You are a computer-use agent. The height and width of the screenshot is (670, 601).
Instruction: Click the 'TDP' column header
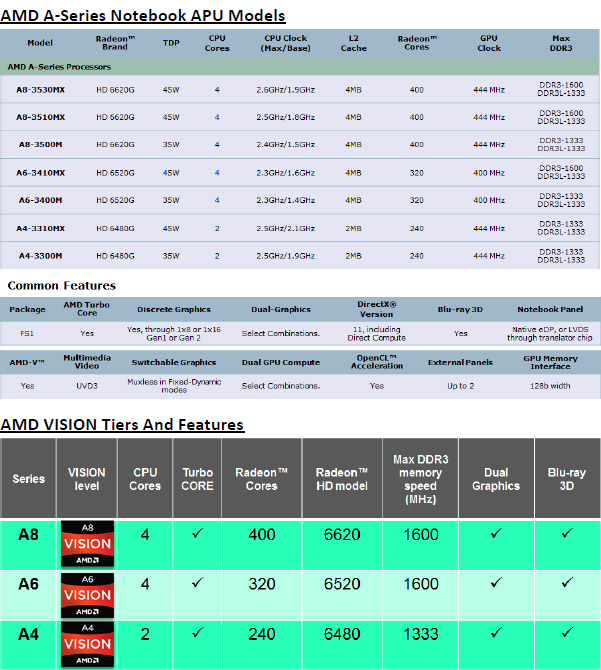tap(171, 43)
